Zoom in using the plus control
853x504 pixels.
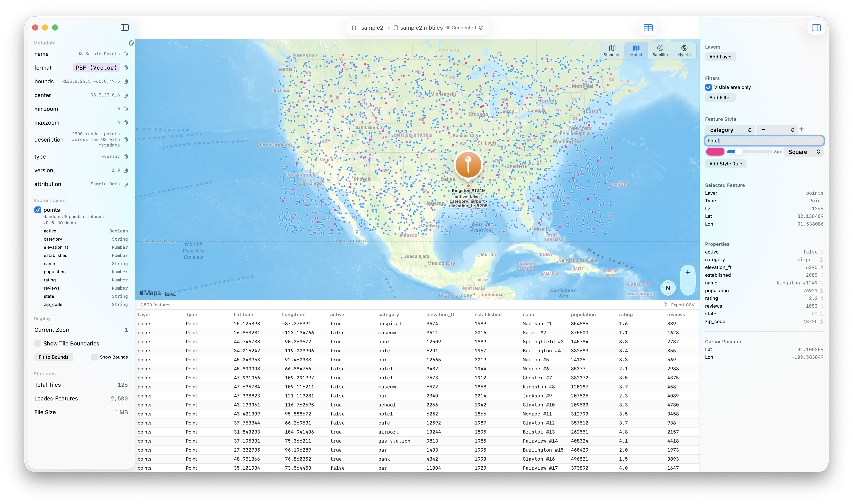pyautogui.click(x=688, y=272)
